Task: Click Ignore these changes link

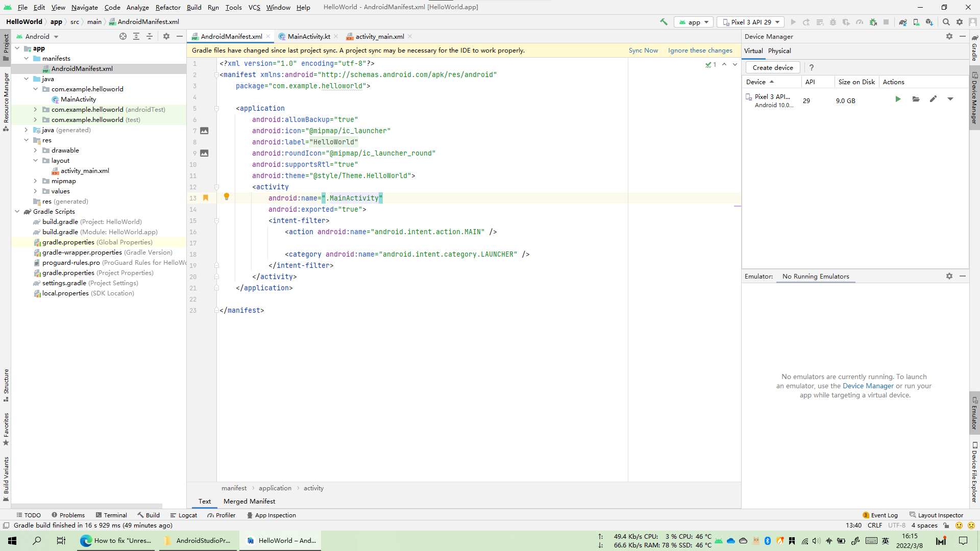Action: (700, 51)
